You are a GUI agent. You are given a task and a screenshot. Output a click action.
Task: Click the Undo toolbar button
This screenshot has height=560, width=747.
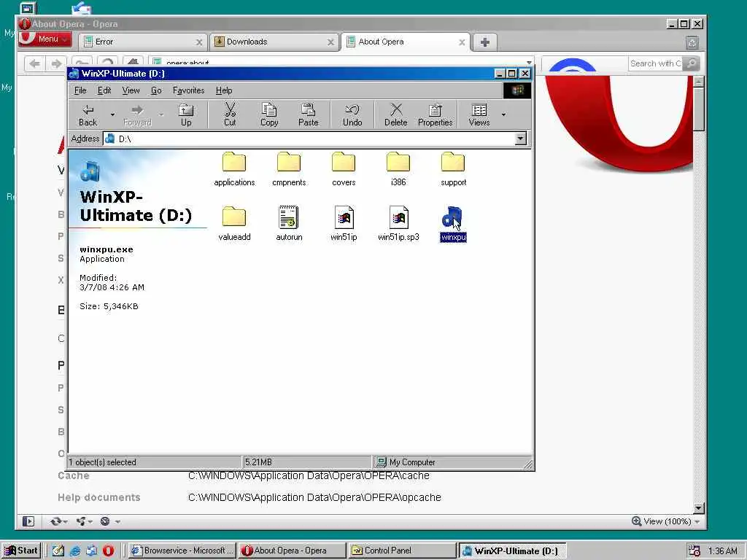click(x=352, y=114)
